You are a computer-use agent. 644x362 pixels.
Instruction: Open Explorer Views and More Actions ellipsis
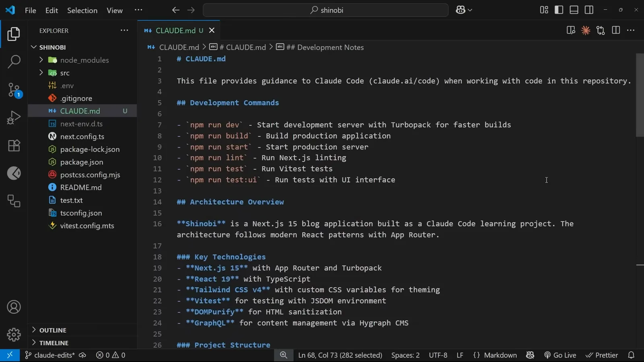coord(124,30)
